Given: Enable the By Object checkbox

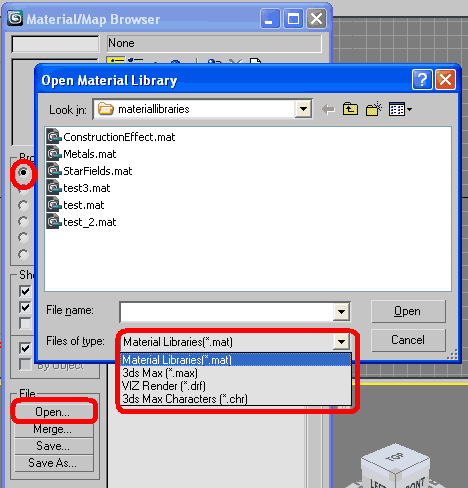Looking at the screenshot, I should coord(25,364).
